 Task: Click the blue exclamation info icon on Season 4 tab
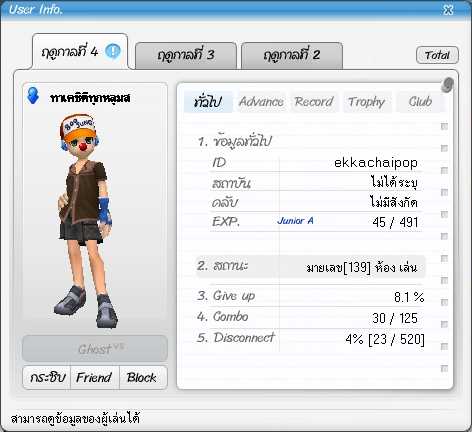113,51
